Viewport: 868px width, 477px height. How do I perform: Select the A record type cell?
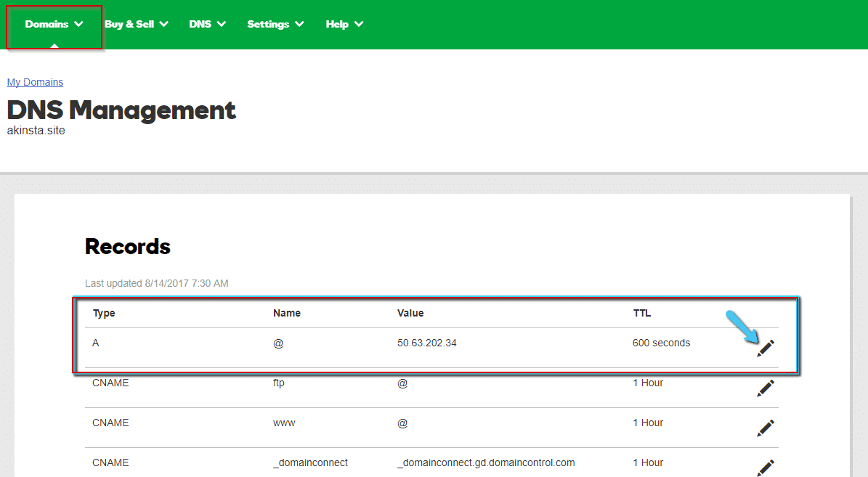pyautogui.click(x=96, y=343)
